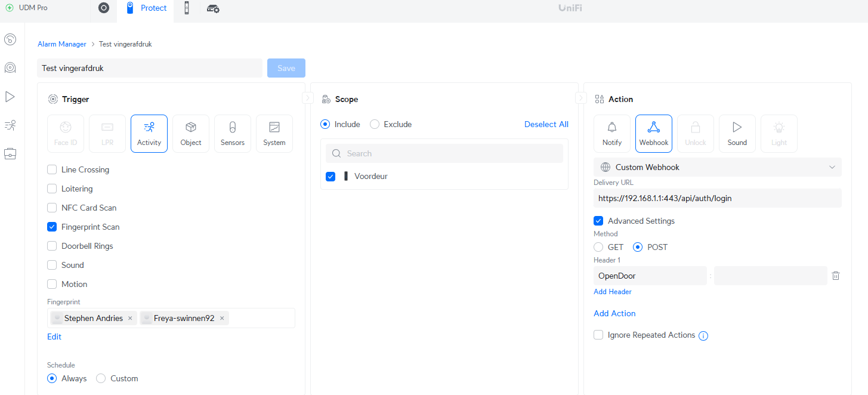Enable the Doorbell Rings checkbox
The image size is (868, 395).
coord(52,246)
